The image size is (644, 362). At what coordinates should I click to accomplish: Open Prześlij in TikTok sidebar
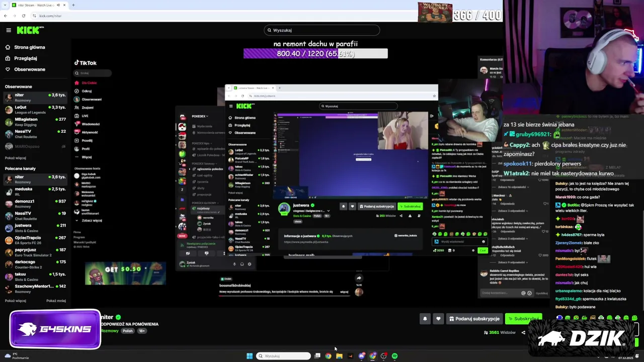(x=84, y=141)
